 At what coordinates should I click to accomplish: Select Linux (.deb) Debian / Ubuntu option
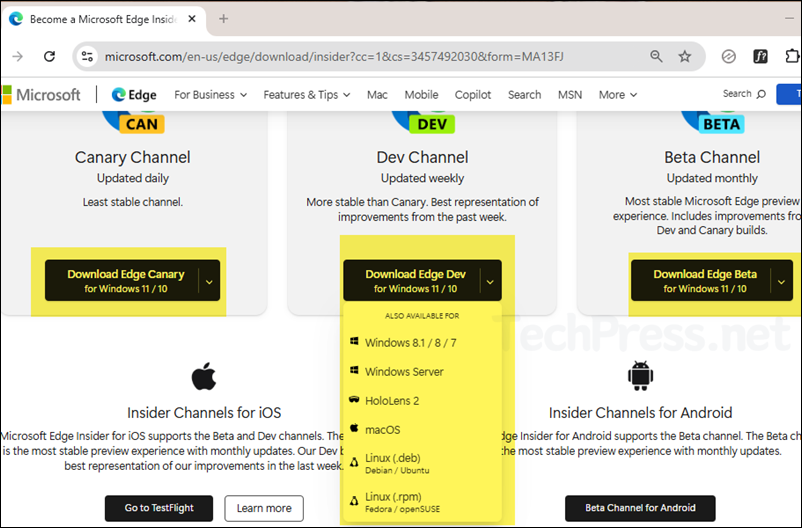click(x=422, y=463)
